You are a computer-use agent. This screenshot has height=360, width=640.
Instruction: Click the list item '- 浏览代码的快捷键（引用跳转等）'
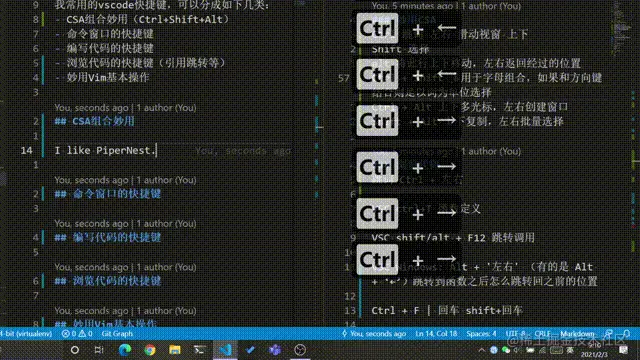(140, 63)
